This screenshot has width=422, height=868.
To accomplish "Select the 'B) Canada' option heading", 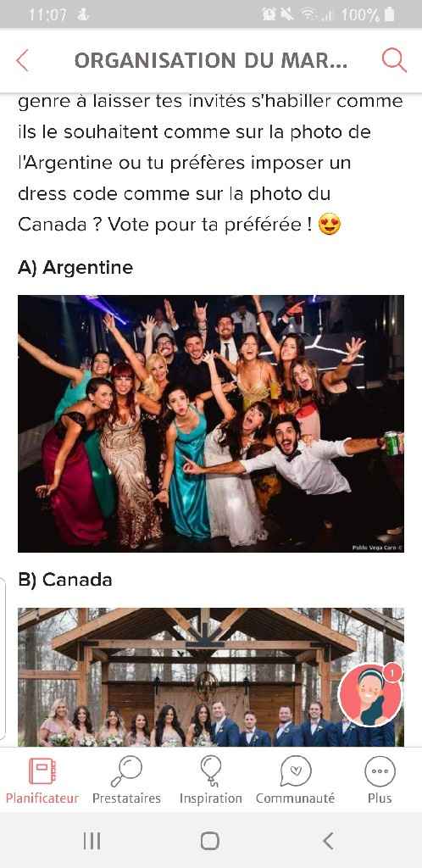I will tap(64, 580).
